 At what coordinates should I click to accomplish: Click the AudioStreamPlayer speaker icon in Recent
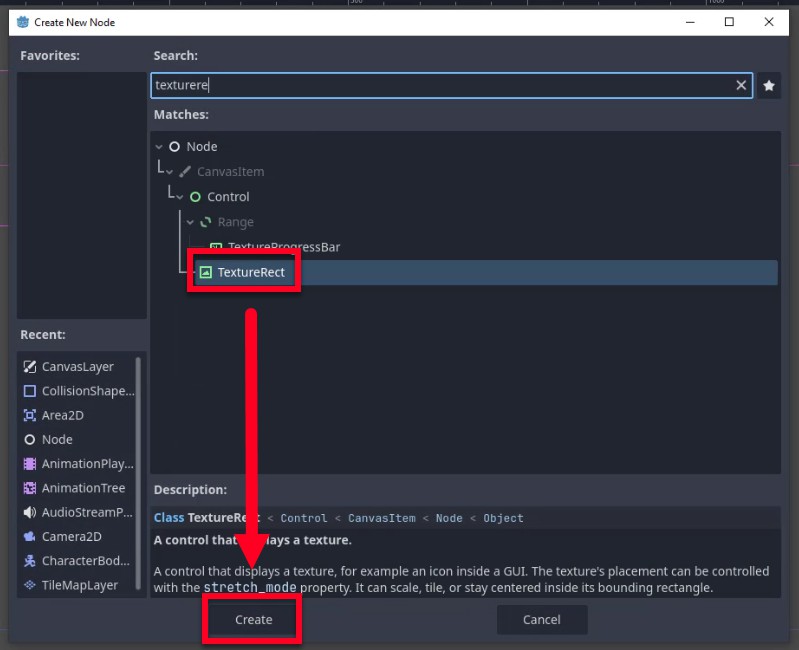[30, 512]
